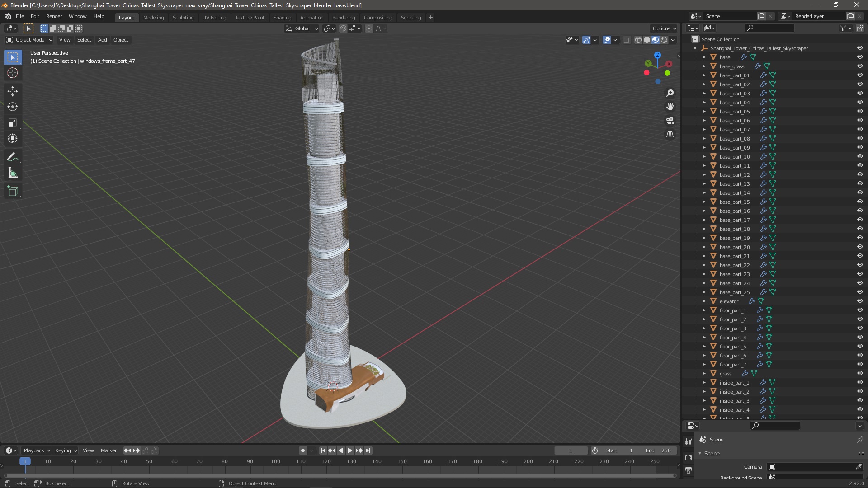This screenshot has width=868, height=488.
Task: Toggle auto keying record button
Action: [x=303, y=450]
